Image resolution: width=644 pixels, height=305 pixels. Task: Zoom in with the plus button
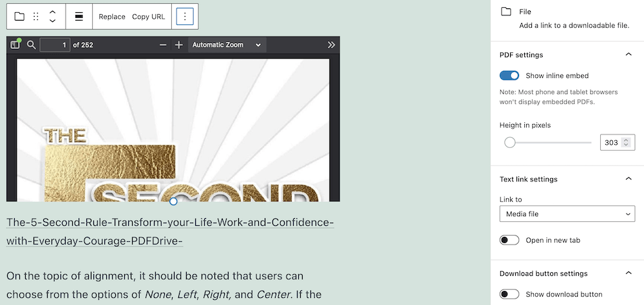click(x=178, y=45)
